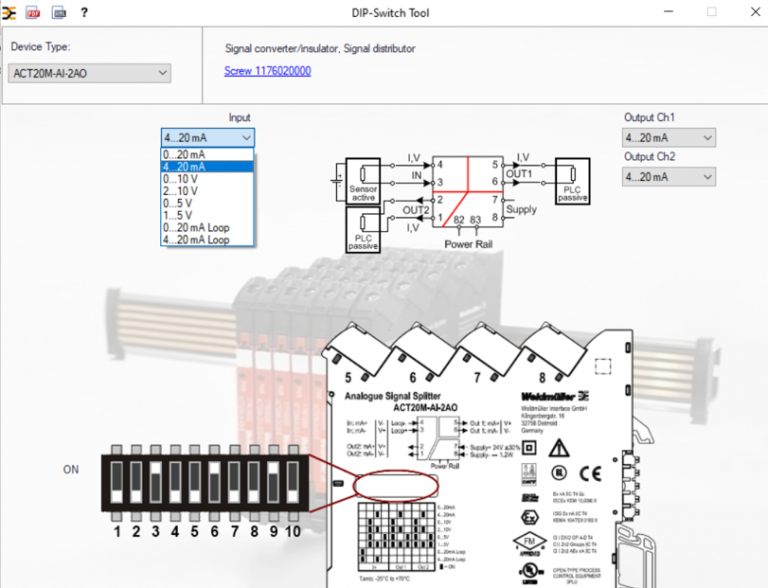Image resolution: width=768 pixels, height=588 pixels.
Task: Click the Weidmüller brand logo on device
Action: coord(555,396)
